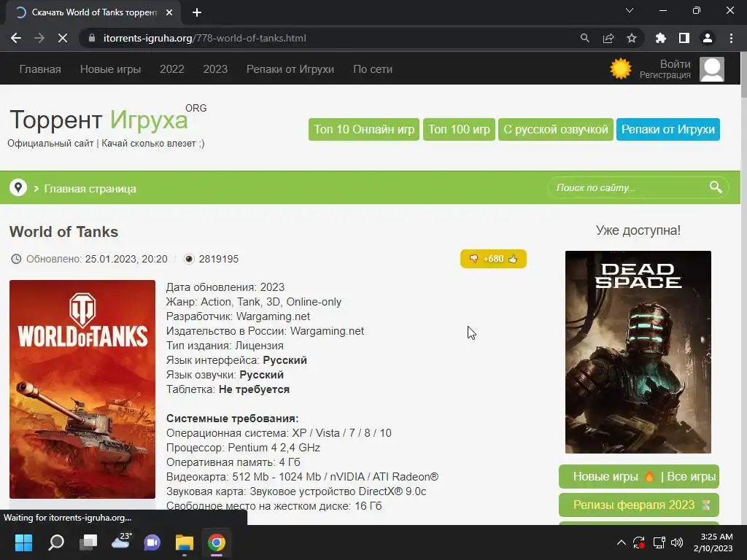Click the user avatar placeholder
The image size is (747, 560).
coord(712,69)
